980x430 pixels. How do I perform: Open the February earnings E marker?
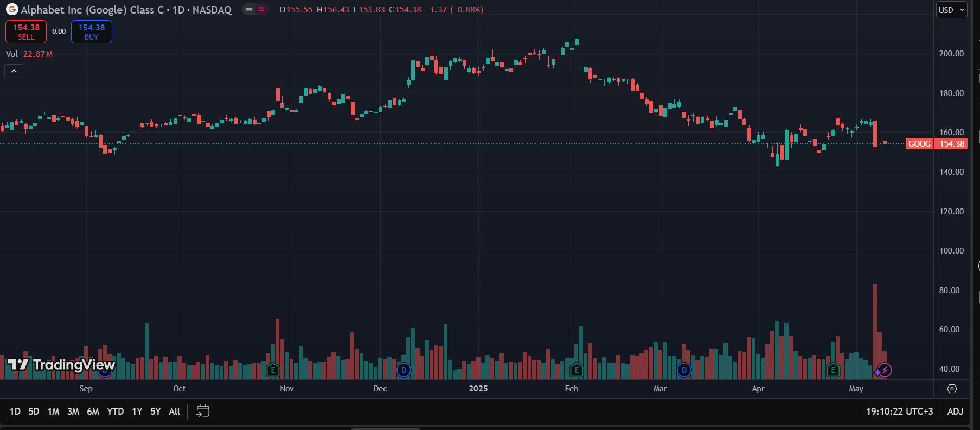[577, 370]
